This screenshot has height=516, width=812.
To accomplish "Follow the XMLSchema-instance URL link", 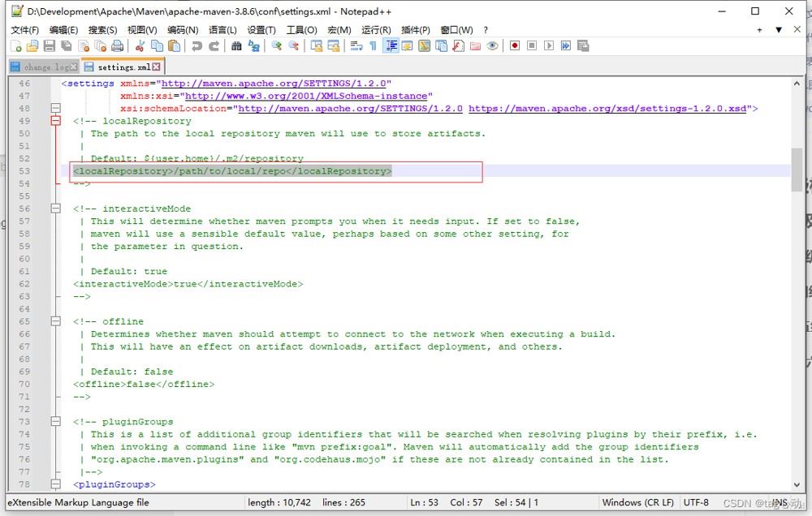I will pos(306,96).
